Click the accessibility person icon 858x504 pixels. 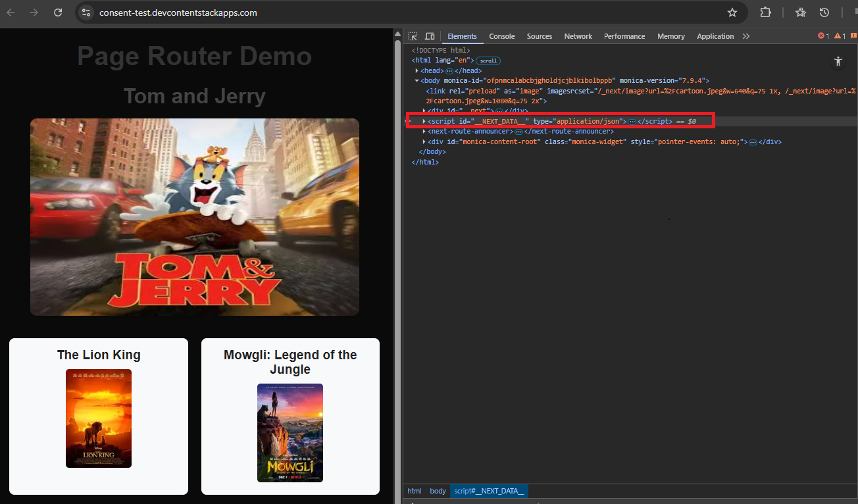[x=838, y=61]
